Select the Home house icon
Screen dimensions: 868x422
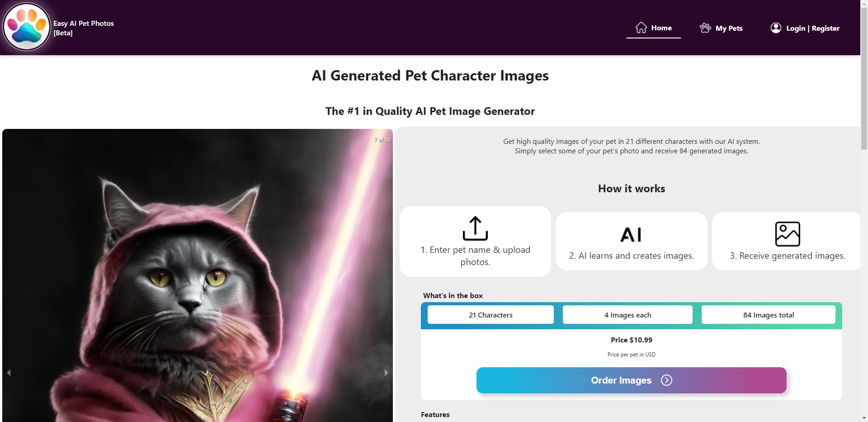(x=641, y=27)
